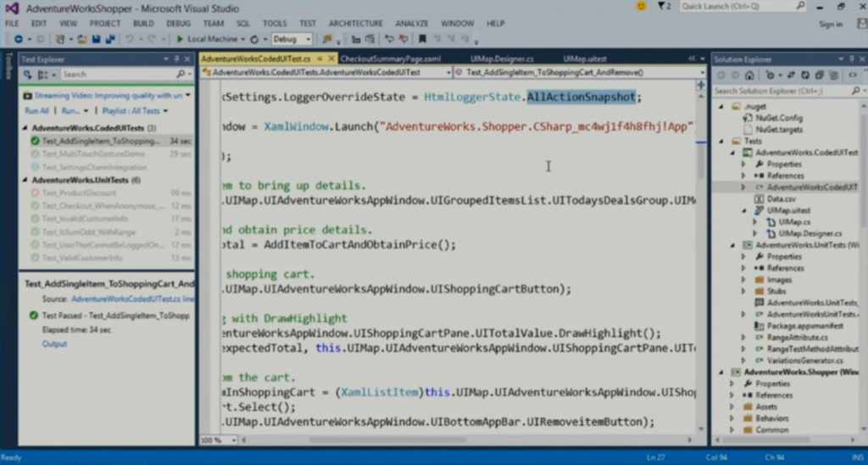The width and height of the screenshot is (868, 465).
Task: Click the Refresh icon beside Local Machine
Action: [254, 39]
